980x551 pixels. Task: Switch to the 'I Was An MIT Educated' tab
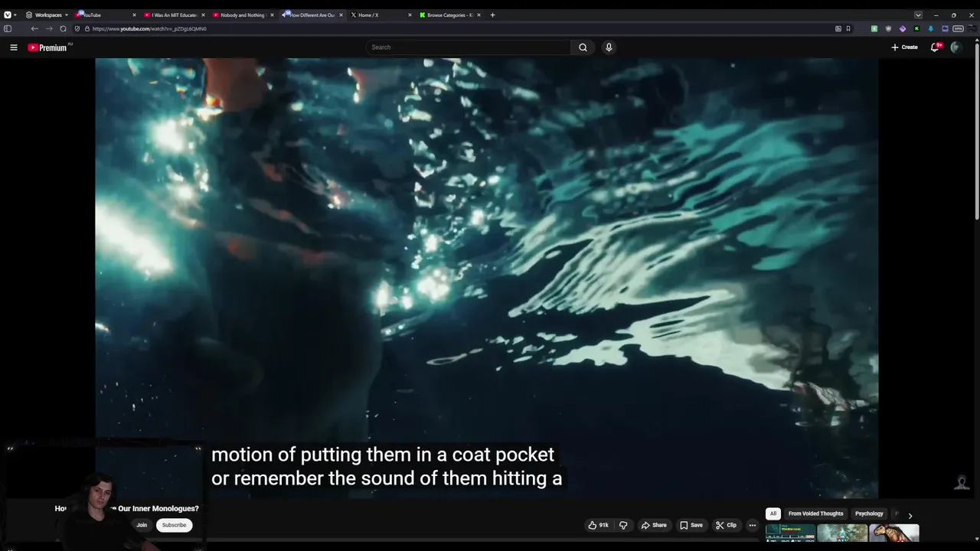175,15
